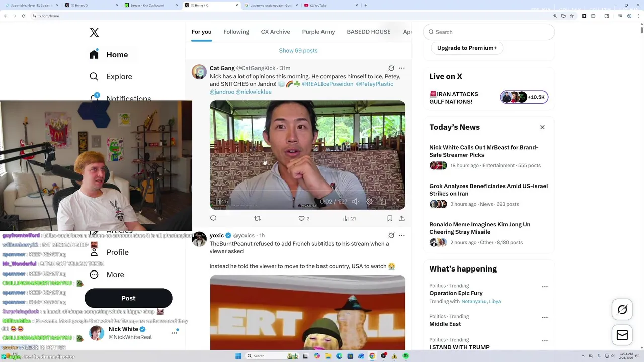Open more options on Cat Gang post
This screenshot has width=644, height=362.
tap(401, 68)
